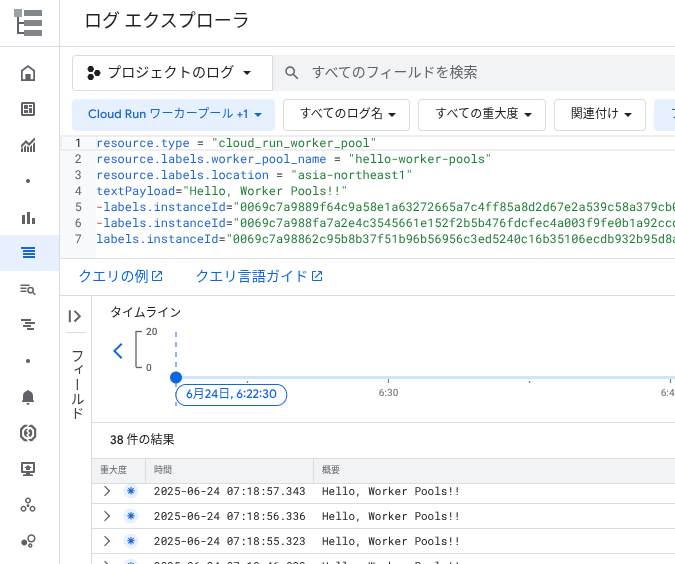Open the three-node graph icon in sidebar
Viewport: 675px width, 564px height.
click(x=28, y=505)
